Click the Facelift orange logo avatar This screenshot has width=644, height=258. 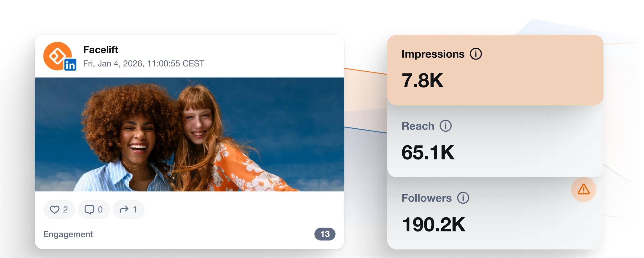pos(57,56)
